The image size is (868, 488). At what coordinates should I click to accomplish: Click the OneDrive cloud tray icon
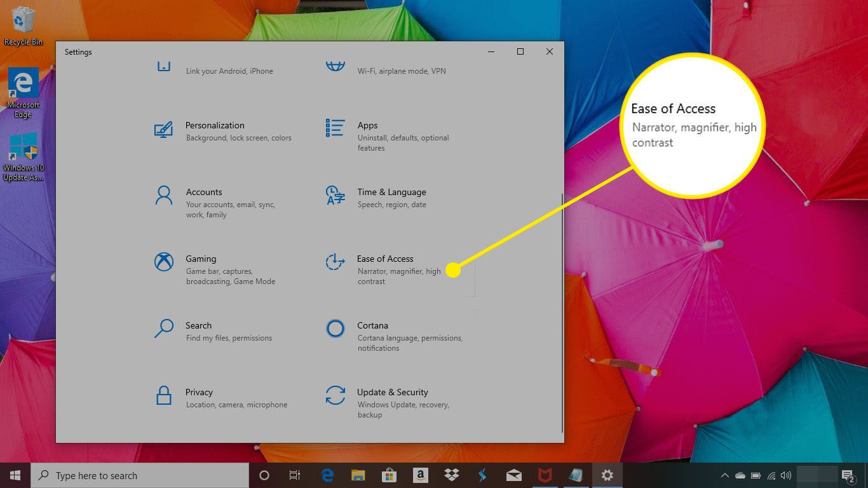coord(740,475)
